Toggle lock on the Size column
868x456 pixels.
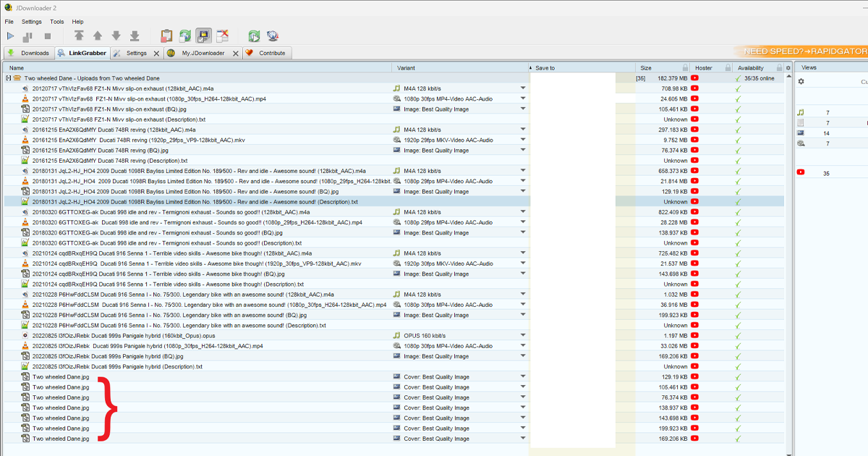point(685,68)
